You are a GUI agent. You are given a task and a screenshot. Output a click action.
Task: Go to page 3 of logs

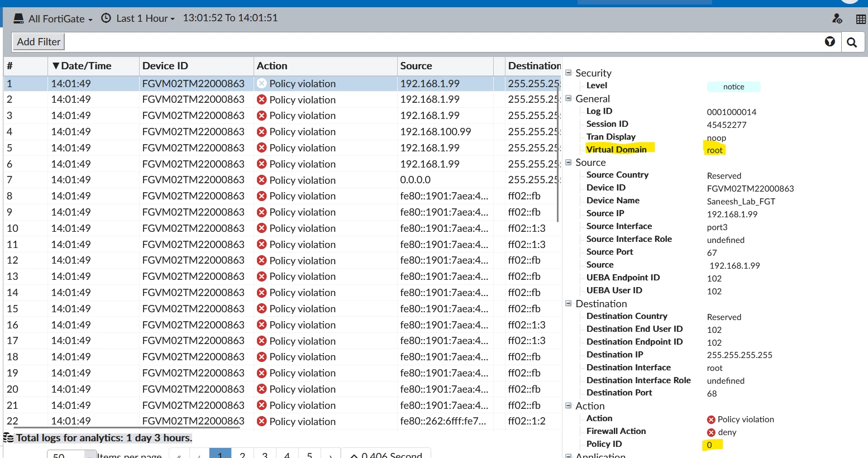point(265,454)
